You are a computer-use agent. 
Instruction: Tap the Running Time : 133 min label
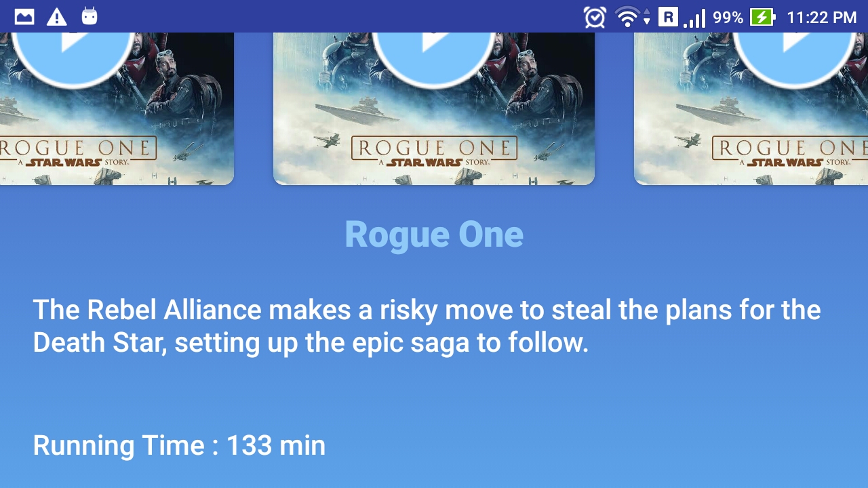(x=179, y=445)
